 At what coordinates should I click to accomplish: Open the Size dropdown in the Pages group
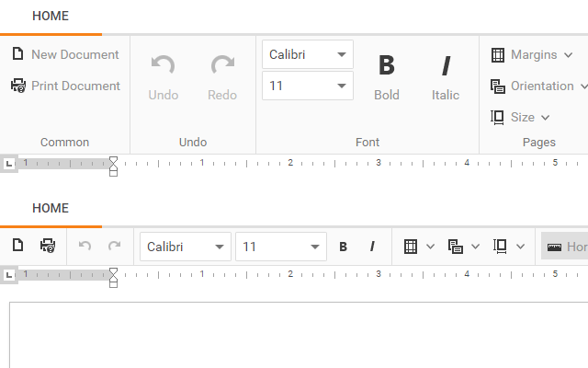coord(520,117)
